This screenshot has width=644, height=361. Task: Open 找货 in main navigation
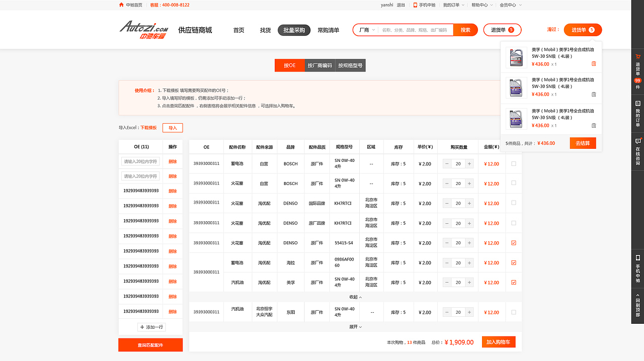click(x=266, y=30)
